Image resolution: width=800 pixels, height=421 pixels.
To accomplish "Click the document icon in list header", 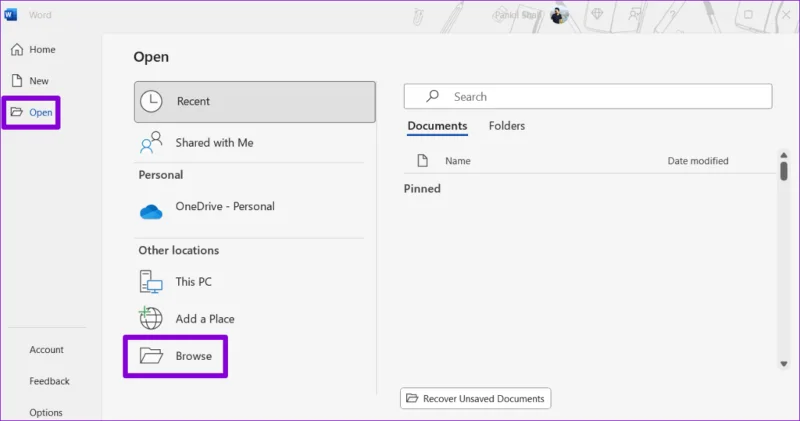I will 422,161.
